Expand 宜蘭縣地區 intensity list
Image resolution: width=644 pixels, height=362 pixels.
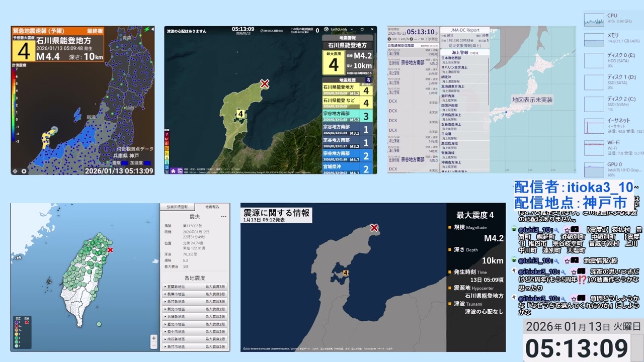point(194,287)
